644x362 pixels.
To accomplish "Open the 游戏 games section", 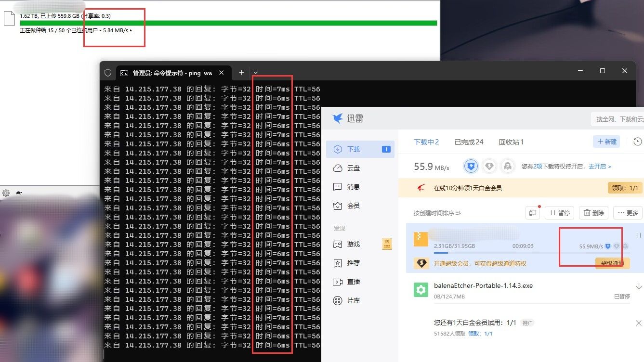I will (353, 244).
